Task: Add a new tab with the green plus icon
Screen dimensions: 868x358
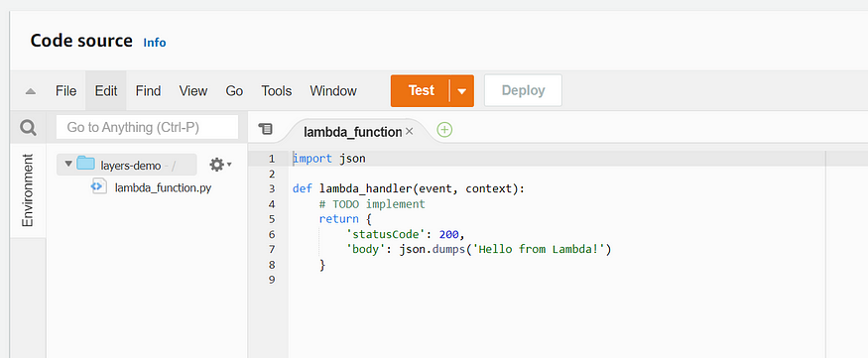Action: [444, 130]
